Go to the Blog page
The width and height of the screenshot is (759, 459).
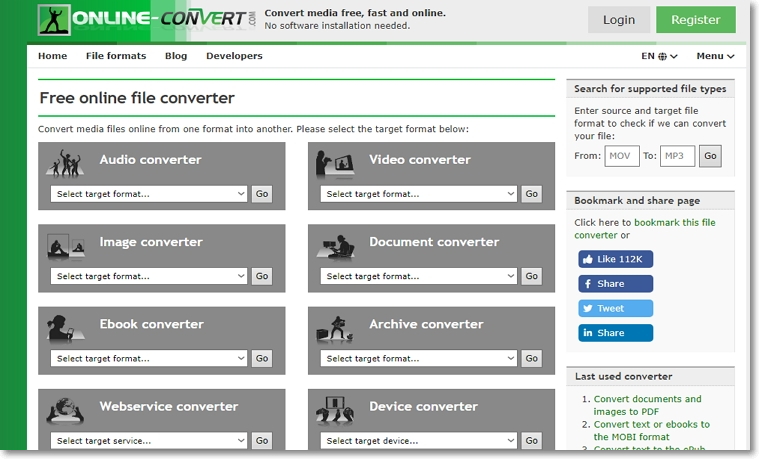point(176,56)
